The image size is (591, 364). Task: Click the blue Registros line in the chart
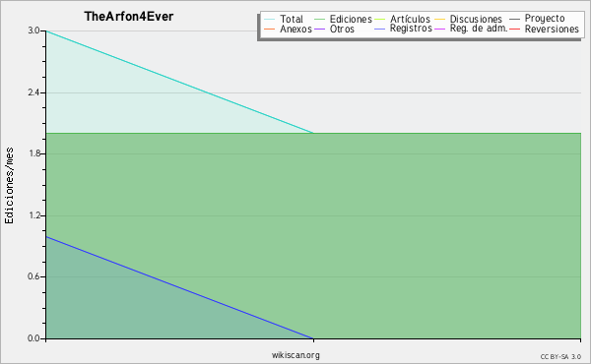point(179,287)
